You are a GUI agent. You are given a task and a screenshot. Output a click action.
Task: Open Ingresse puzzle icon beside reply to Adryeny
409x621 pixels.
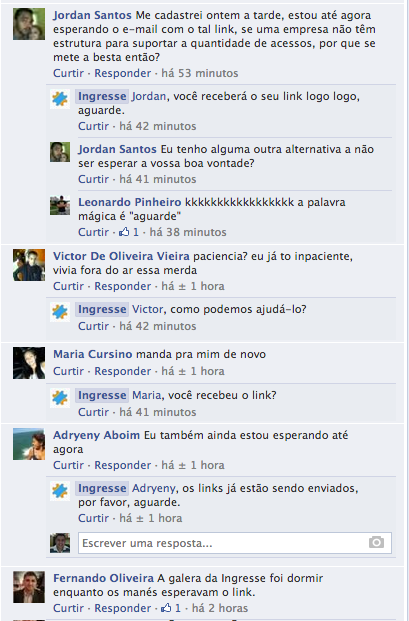point(60,491)
